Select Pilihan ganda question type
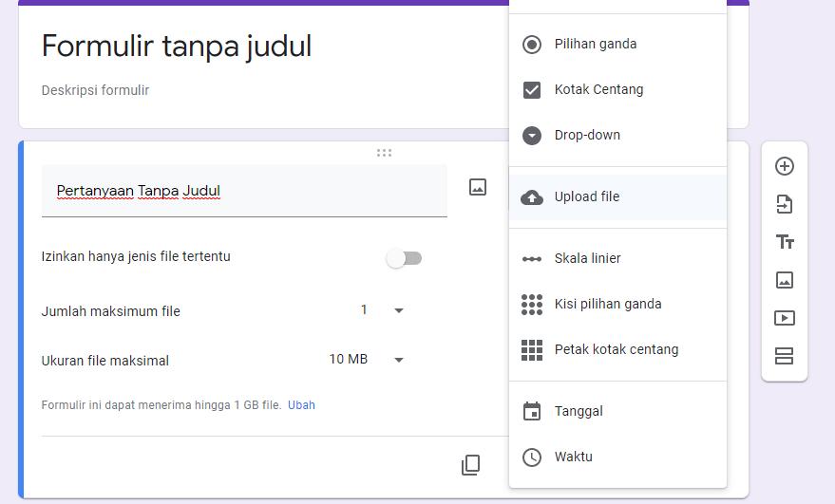835x504 pixels. pyautogui.click(x=617, y=45)
